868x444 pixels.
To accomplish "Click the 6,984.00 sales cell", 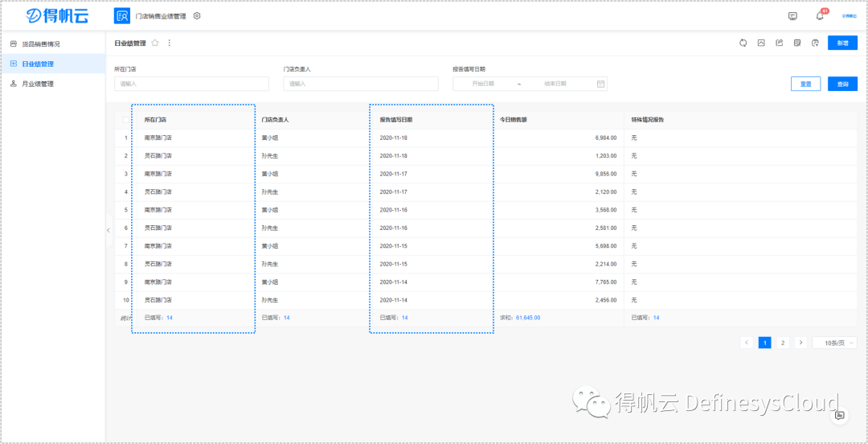I will click(606, 138).
